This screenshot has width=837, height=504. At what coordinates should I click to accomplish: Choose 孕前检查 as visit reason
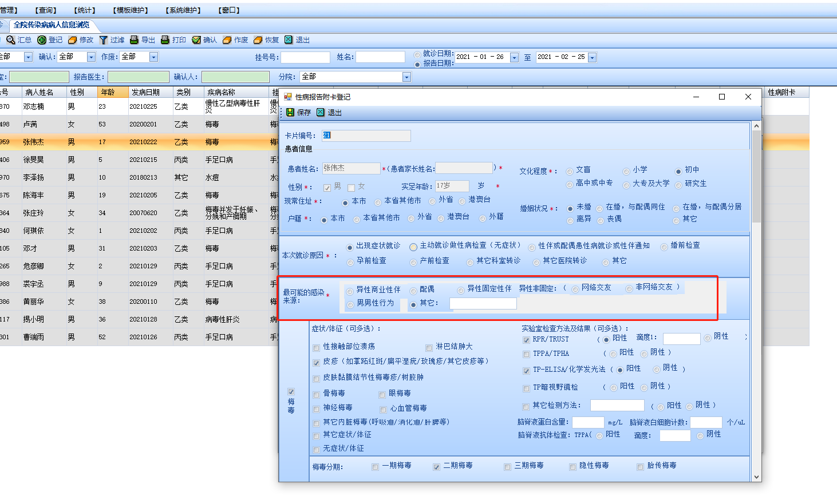pos(350,262)
